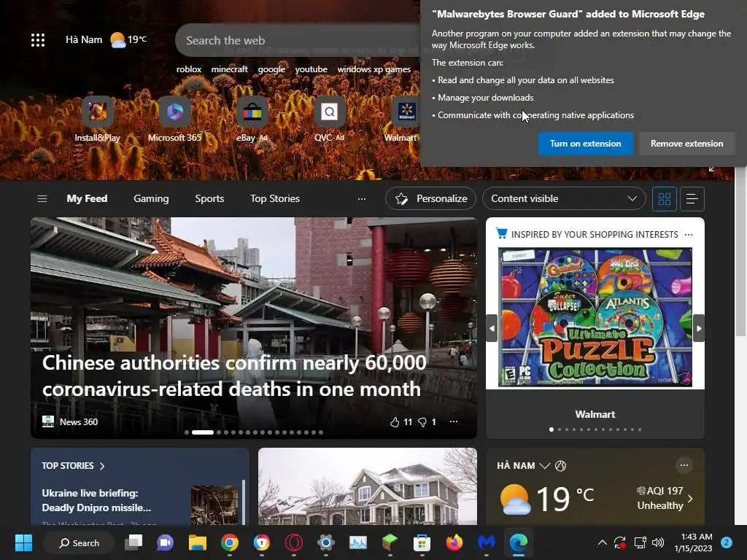This screenshot has width=747, height=560.
Task: Select the google search suggestion
Action: tap(271, 69)
